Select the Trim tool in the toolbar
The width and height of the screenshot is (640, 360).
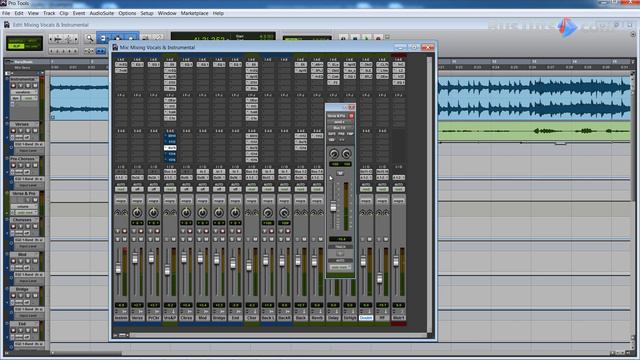(x=103, y=39)
